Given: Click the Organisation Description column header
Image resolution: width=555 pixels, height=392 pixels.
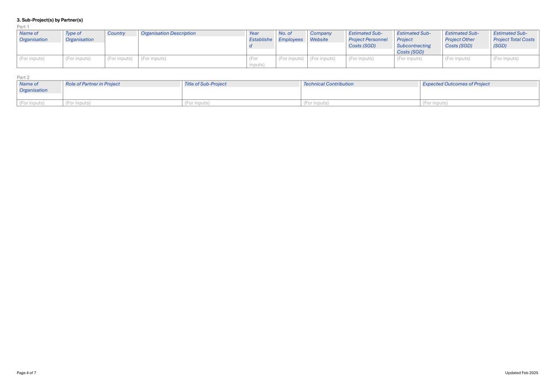Looking at the screenshot, I should pos(168,33).
